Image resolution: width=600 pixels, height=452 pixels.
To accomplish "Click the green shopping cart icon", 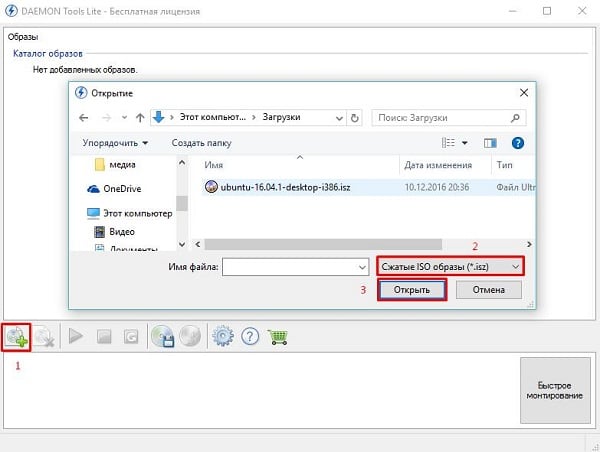I will click(278, 337).
